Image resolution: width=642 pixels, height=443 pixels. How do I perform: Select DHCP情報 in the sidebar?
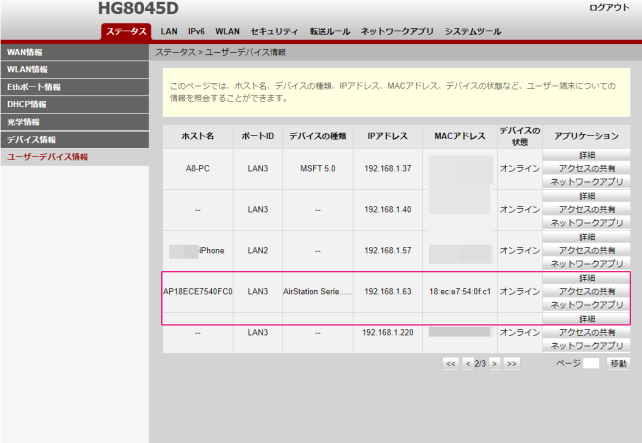(x=75, y=104)
